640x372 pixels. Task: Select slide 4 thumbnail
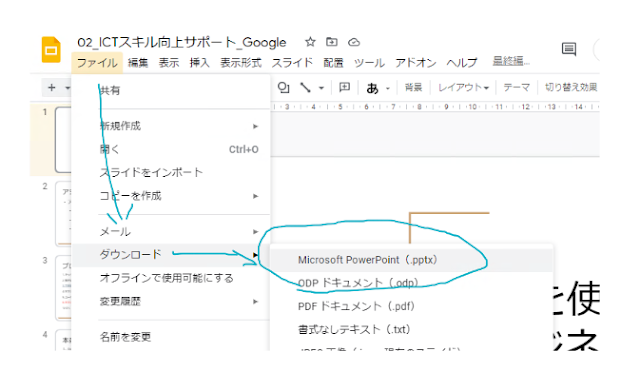(x=64, y=340)
